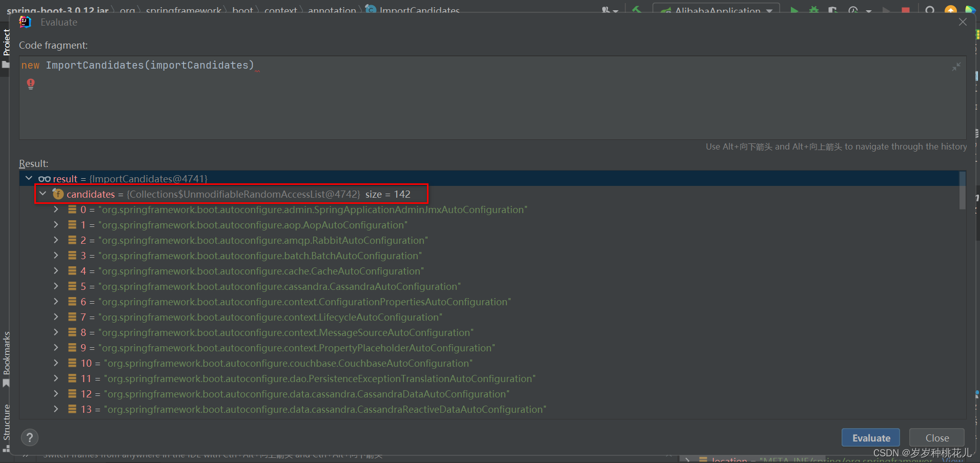This screenshot has width=980, height=463.
Task: Expand row 2 RabbitAutoConfiguration
Action: (56, 240)
